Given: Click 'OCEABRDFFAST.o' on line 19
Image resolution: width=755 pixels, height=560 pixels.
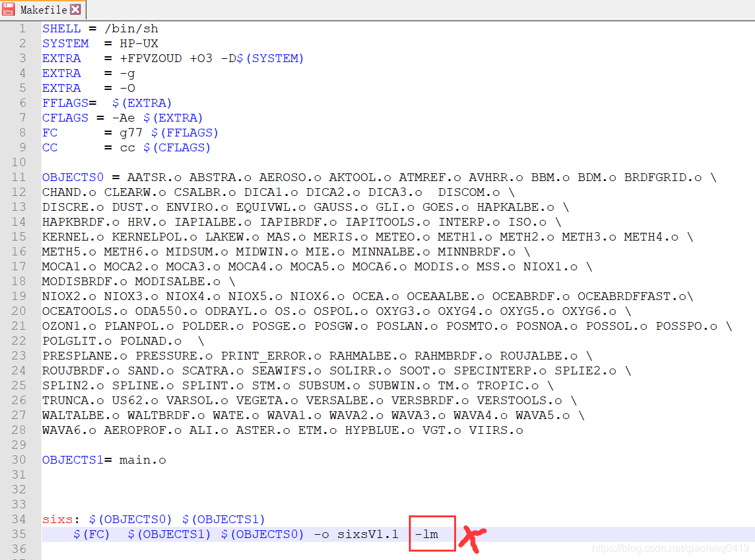Looking at the screenshot, I should [x=631, y=296].
